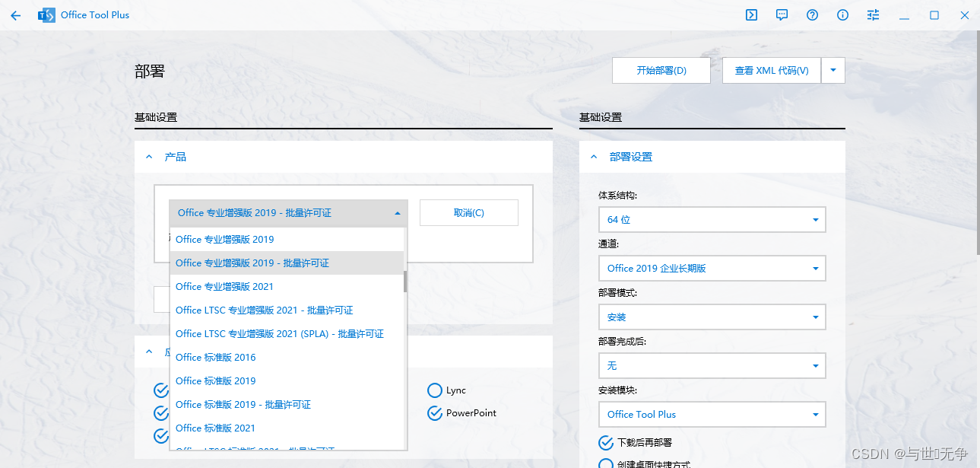The image size is (980, 468).
Task: Click the product list scrollbar thumb
Action: pyautogui.click(x=405, y=282)
